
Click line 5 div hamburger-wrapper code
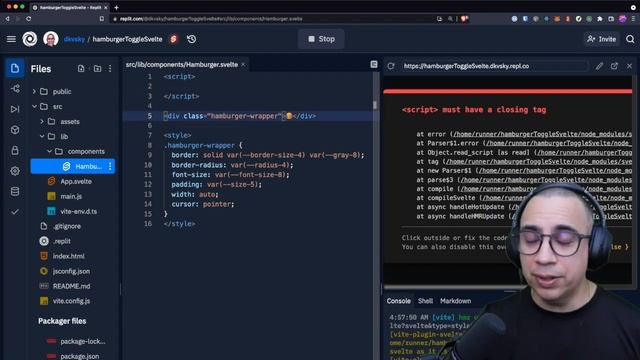[240, 116]
